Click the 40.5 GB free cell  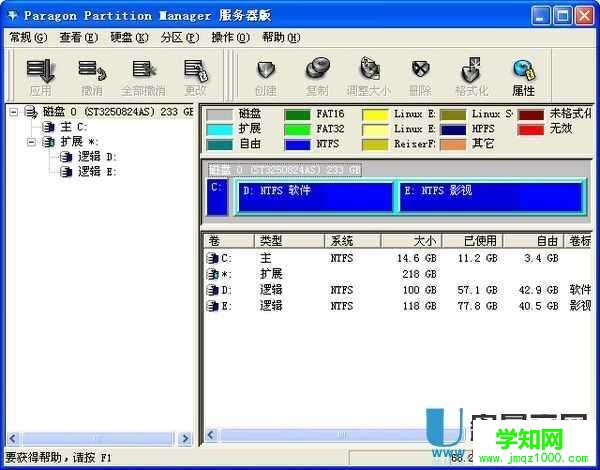pos(538,306)
